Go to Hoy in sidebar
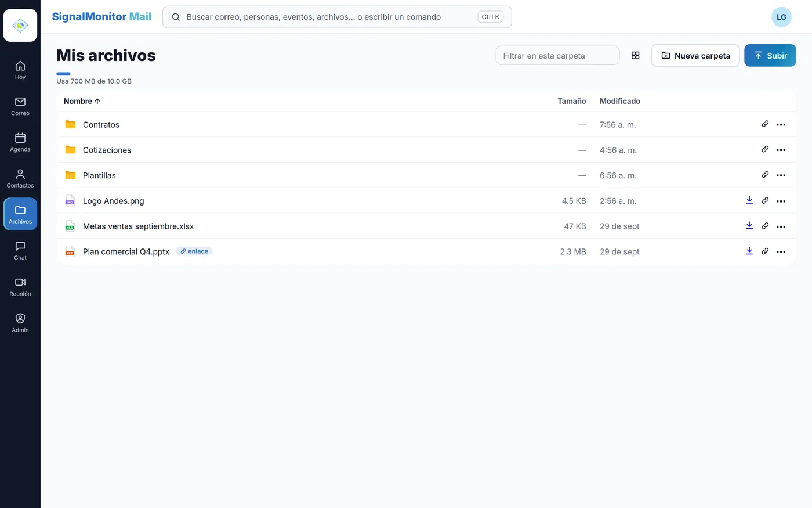Screen dimensions: 812x508 tap(20, 70)
